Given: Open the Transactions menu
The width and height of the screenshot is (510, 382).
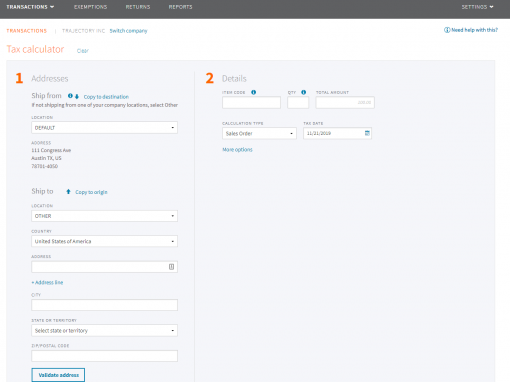Looking at the screenshot, I should point(30,7).
